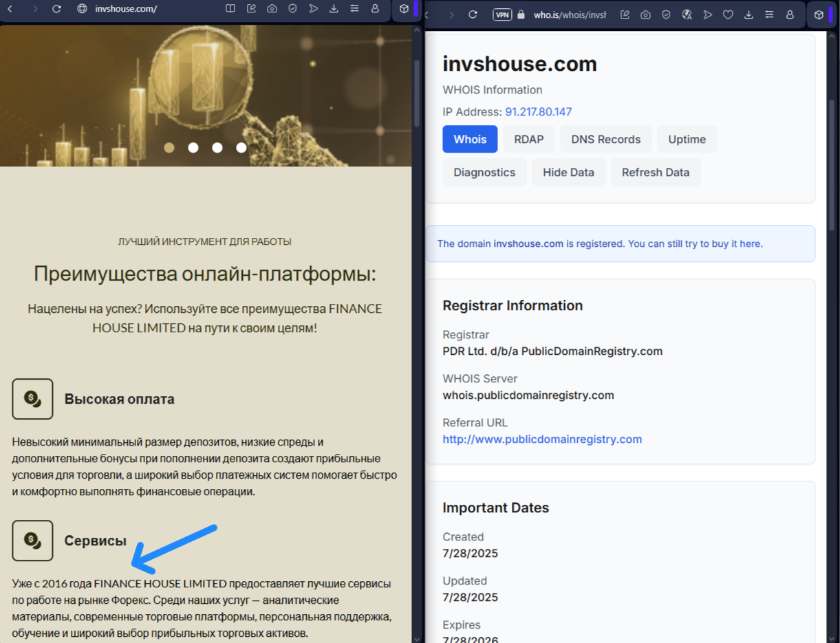Select the first carousel dot on the banner
The height and width of the screenshot is (643, 840).
169,147
